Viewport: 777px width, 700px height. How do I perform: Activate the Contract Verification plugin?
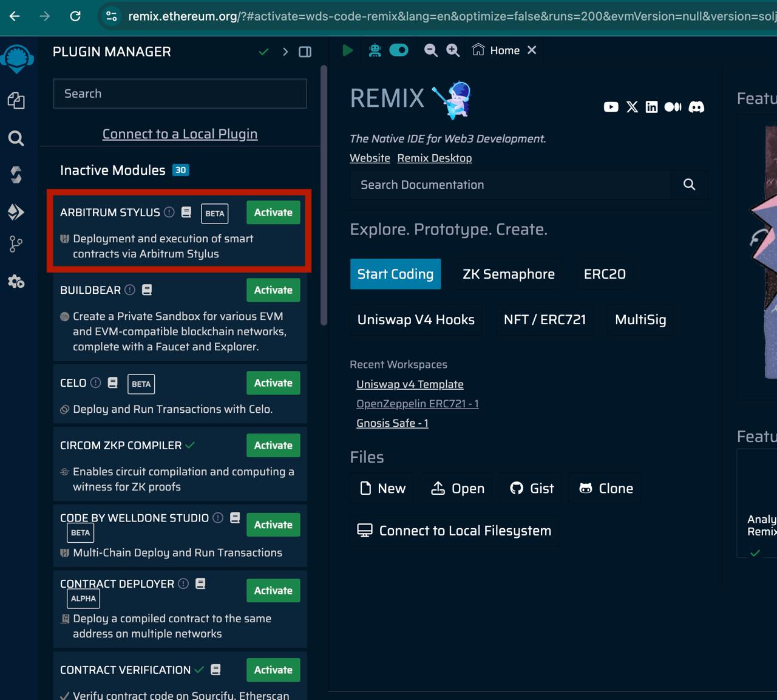pos(273,670)
